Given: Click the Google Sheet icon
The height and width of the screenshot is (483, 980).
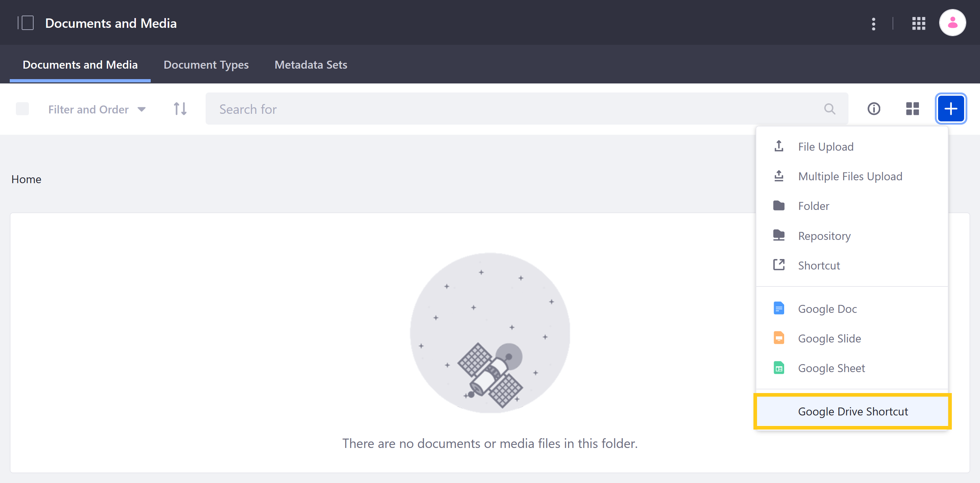Looking at the screenshot, I should click(x=779, y=367).
